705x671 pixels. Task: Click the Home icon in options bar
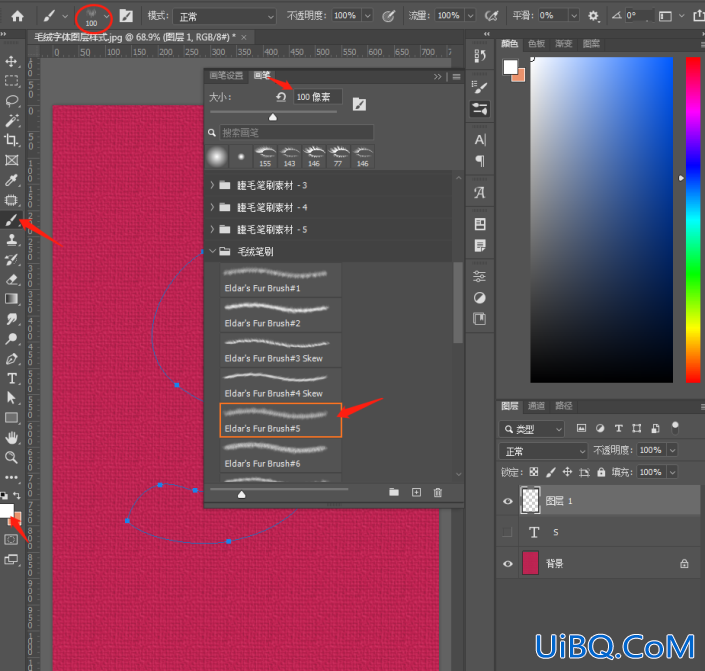pyautogui.click(x=18, y=17)
